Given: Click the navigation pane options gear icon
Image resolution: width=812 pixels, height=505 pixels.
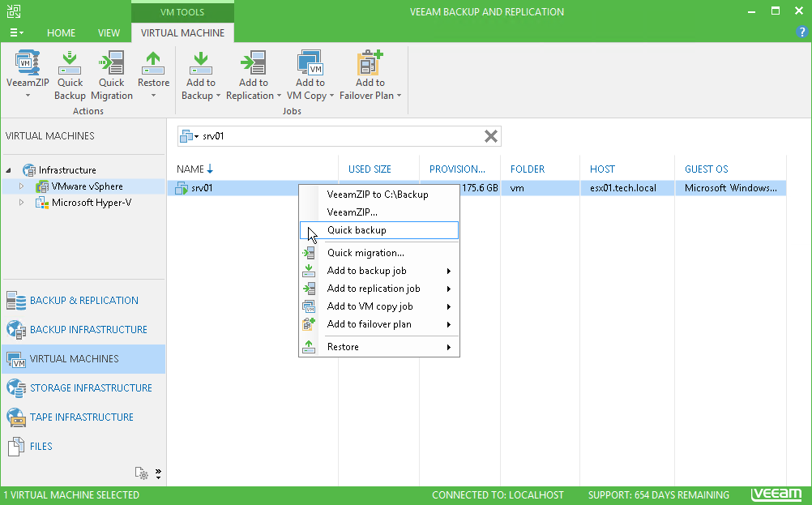Looking at the screenshot, I should [x=141, y=473].
